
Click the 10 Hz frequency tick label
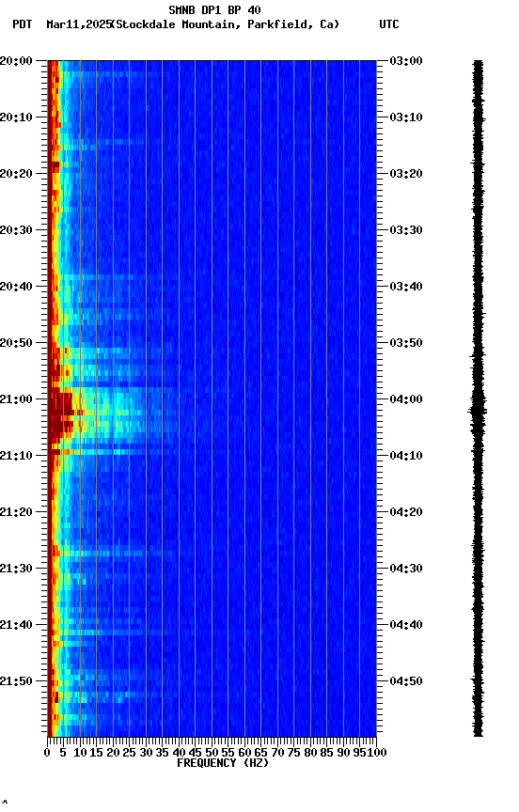point(80,753)
